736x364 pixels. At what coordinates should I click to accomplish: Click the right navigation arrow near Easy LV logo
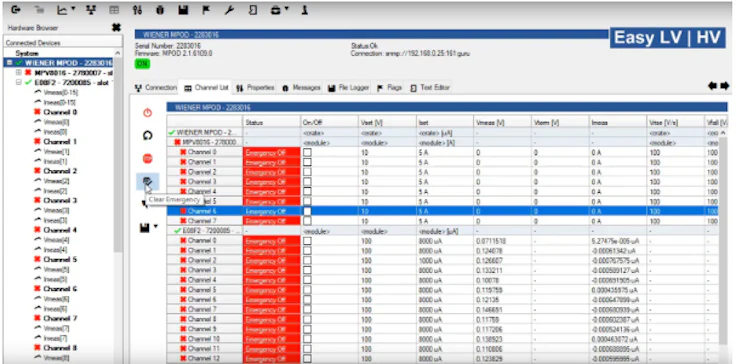pyautogui.click(x=725, y=86)
